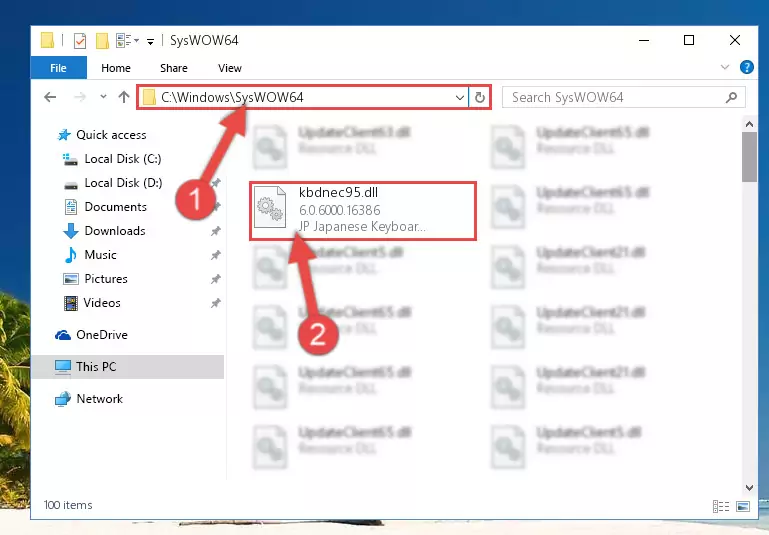Click the Network computer icon
This screenshot has width=769, height=535.
63,399
